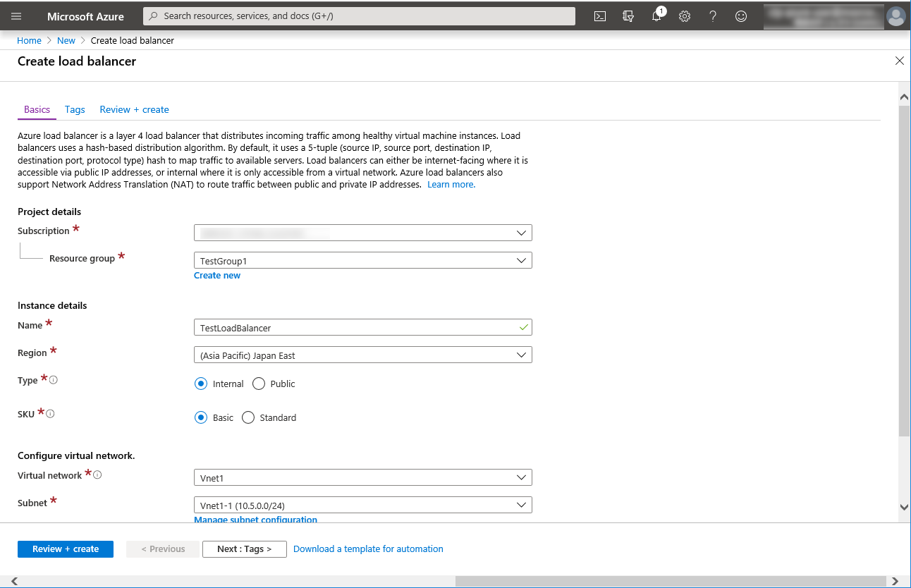Open the Directory and subscription filter icon
This screenshot has height=588, width=911.
(x=628, y=16)
